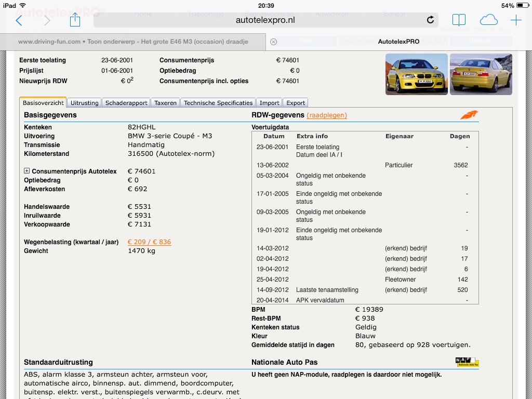Select Kenteken status Geldig
The image size is (532, 399).
[x=366, y=327]
